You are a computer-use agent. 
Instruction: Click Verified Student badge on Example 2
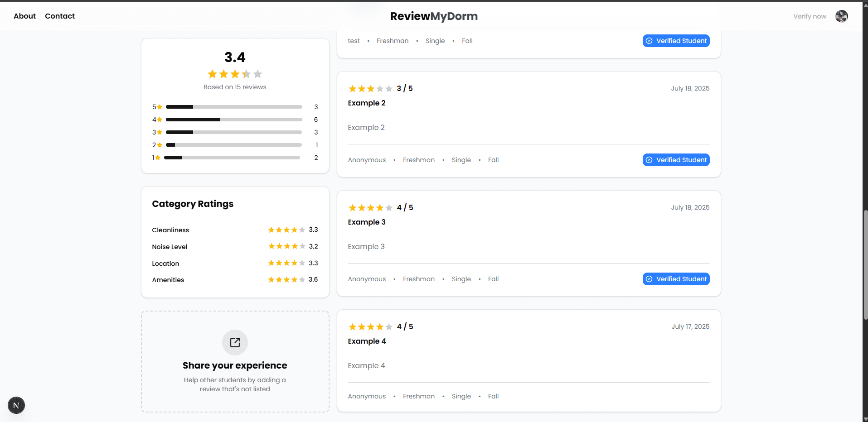676,160
